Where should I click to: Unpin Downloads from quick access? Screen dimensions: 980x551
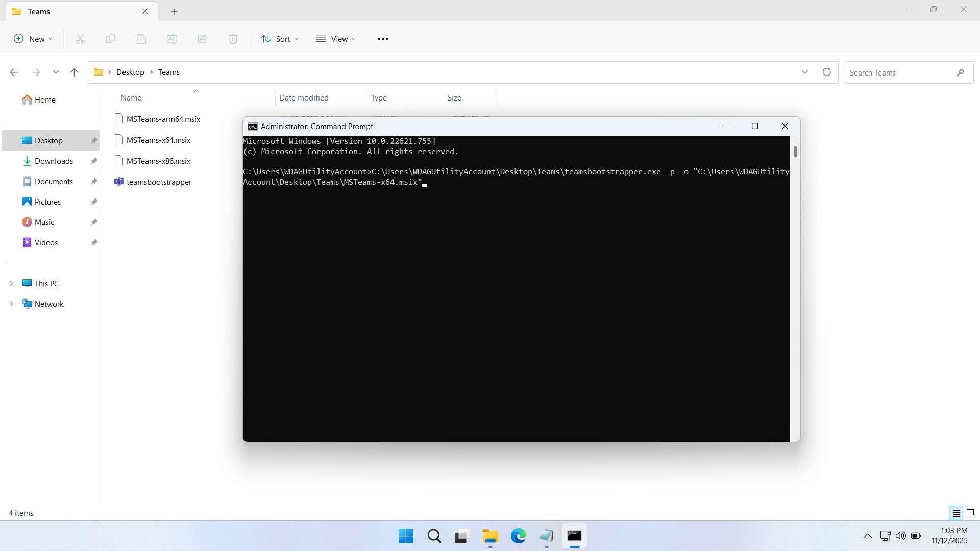click(x=94, y=161)
